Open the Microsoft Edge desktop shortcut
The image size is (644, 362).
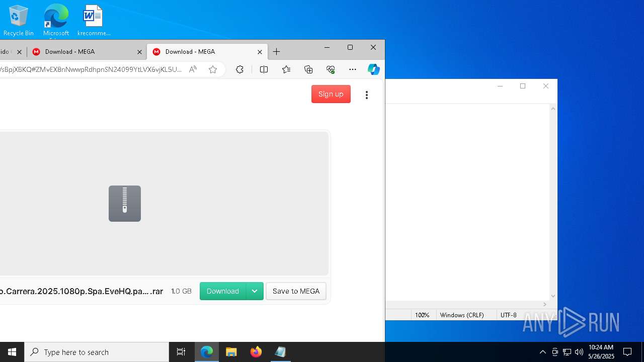tap(56, 21)
